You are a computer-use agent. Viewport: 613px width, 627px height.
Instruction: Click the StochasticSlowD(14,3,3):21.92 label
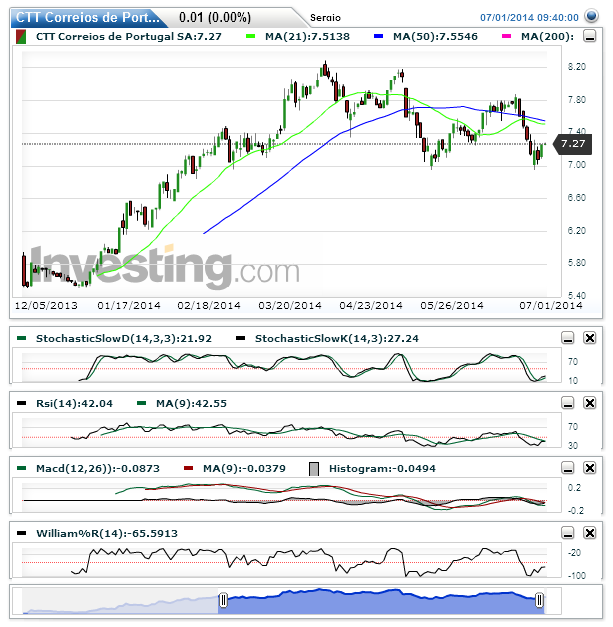click(x=124, y=339)
